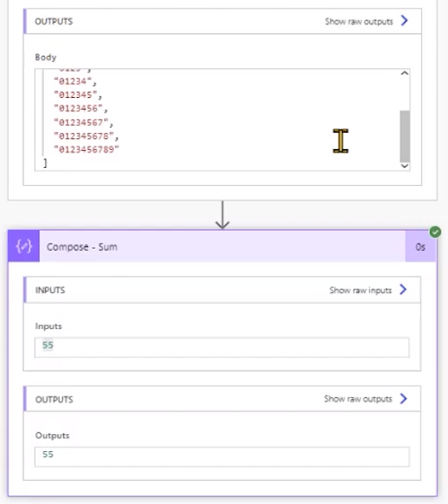Screen dimensions: 448x504
Task: Click the top OUTPUTS section header
Action: [223, 22]
